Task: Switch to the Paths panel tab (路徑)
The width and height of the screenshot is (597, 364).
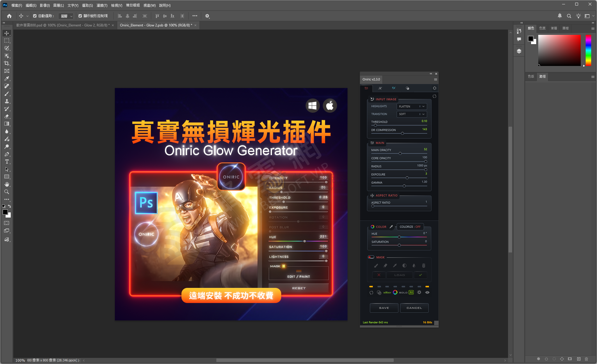Action: coord(542,76)
